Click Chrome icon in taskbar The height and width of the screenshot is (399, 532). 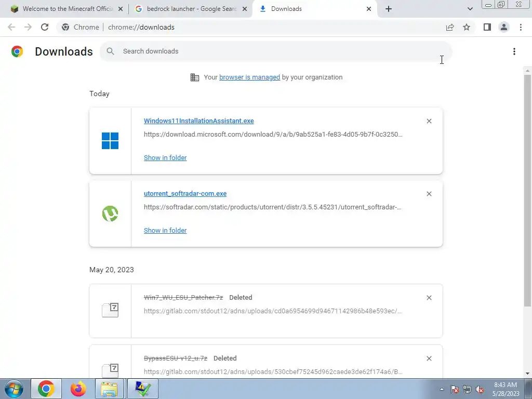click(x=46, y=389)
